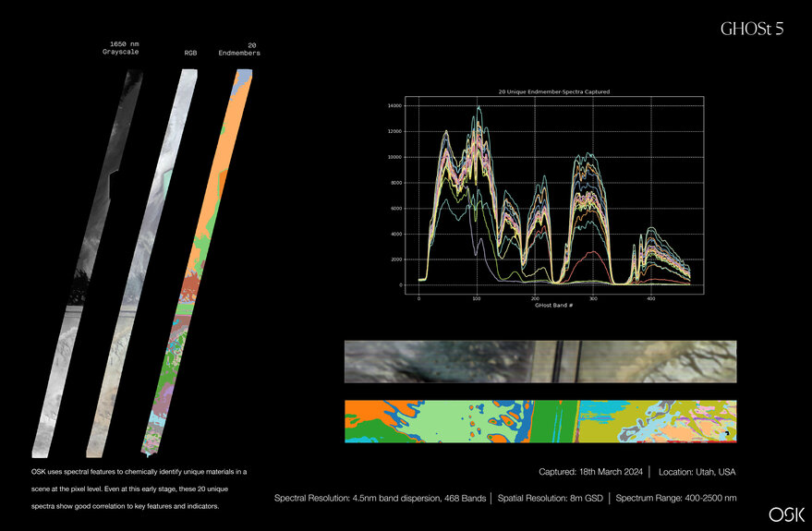Open the 20 Endmembers classified strip
The height and width of the screenshot is (531, 812).
(197, 264)
